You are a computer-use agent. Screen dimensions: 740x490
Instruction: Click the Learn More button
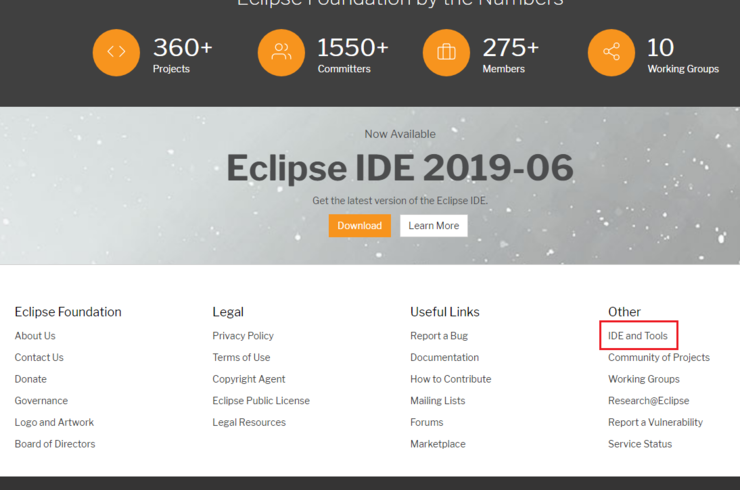pyautogui.click(x=434, y=226)
